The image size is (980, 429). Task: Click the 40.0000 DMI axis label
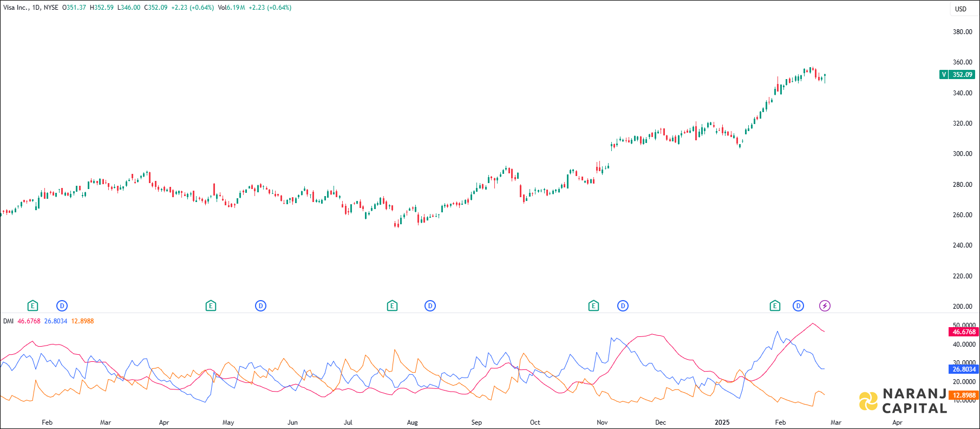tap(964, 344)
